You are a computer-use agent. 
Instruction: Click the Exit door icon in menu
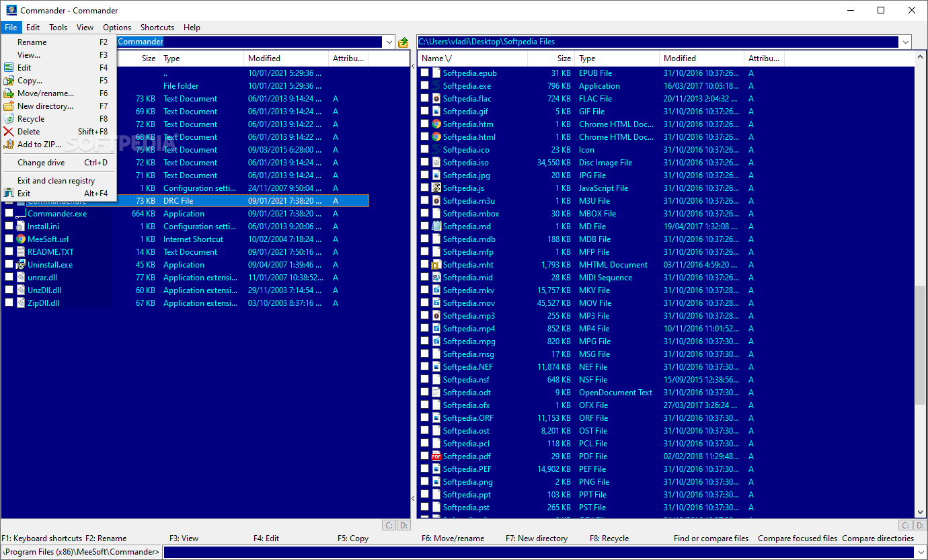click(9, 193)
